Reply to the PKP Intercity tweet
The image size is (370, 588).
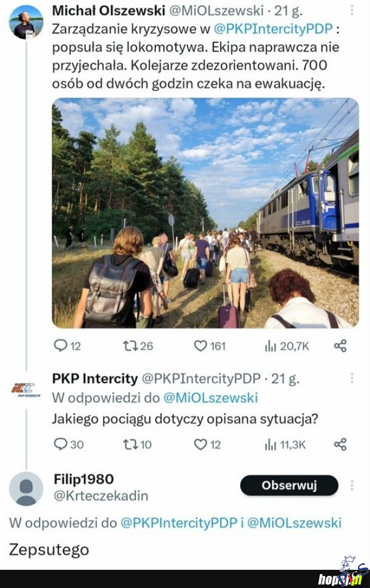click(61, 444)
